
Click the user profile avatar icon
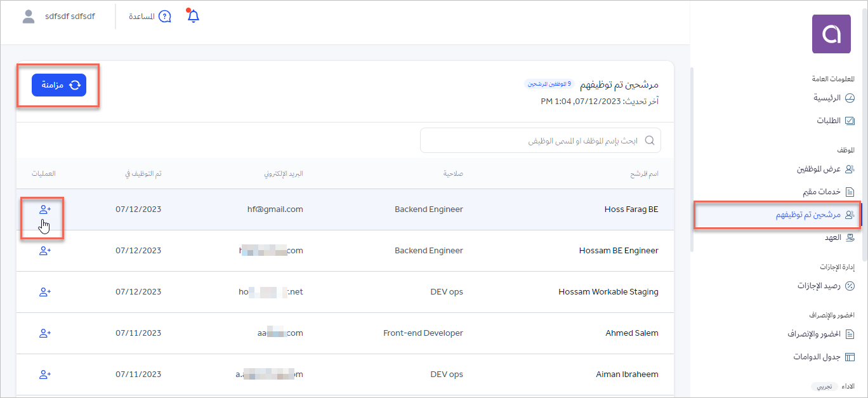point(29,17)
